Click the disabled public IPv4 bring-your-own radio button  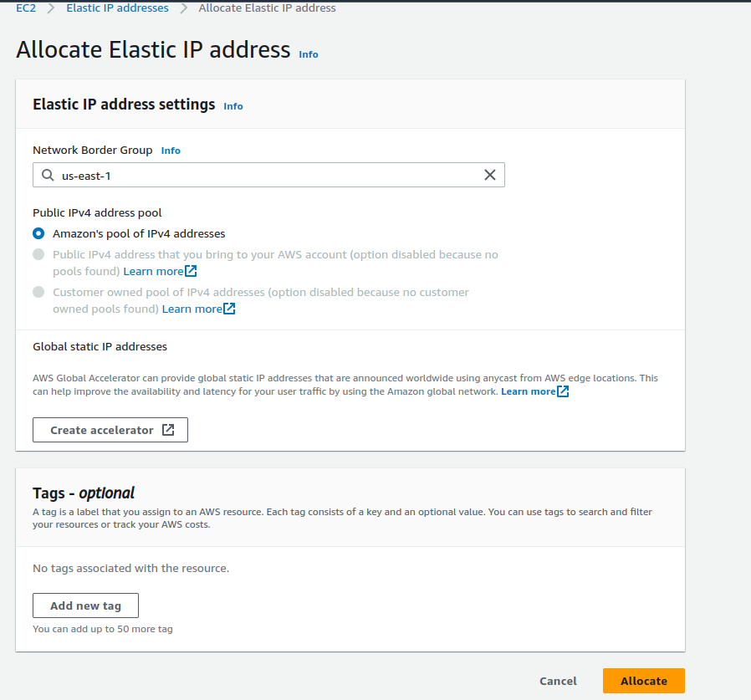tap(38, 254)
